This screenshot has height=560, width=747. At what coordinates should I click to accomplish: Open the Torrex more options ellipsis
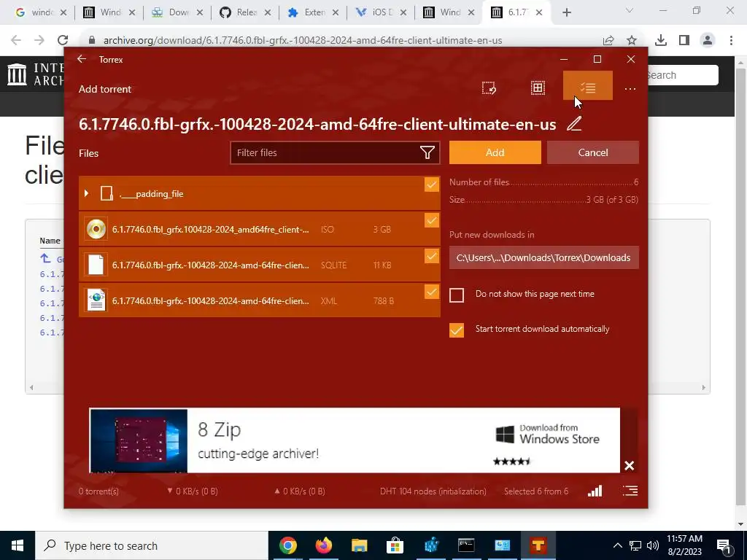coord(630,88)
